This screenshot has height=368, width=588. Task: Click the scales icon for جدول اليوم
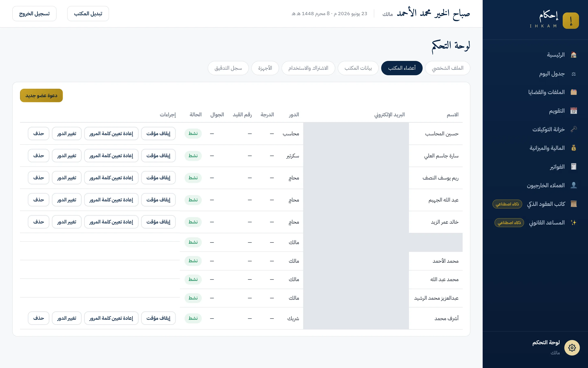(574, 74)
